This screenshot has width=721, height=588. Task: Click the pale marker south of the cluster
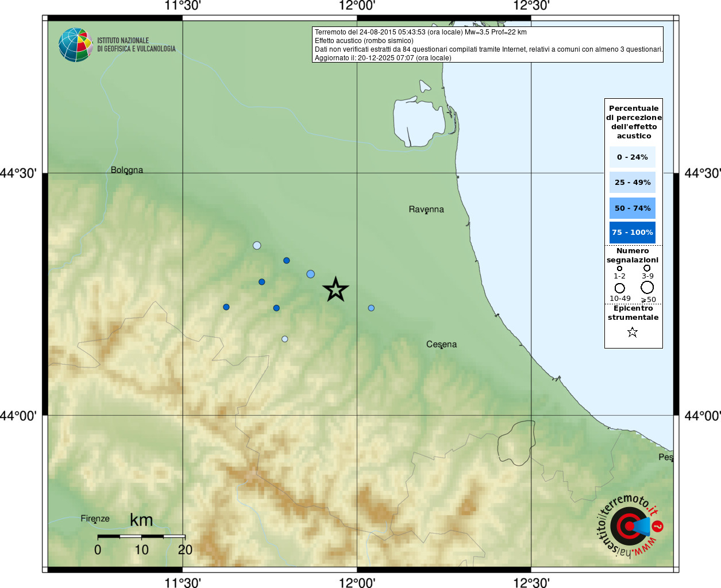[x=284, y=339]
